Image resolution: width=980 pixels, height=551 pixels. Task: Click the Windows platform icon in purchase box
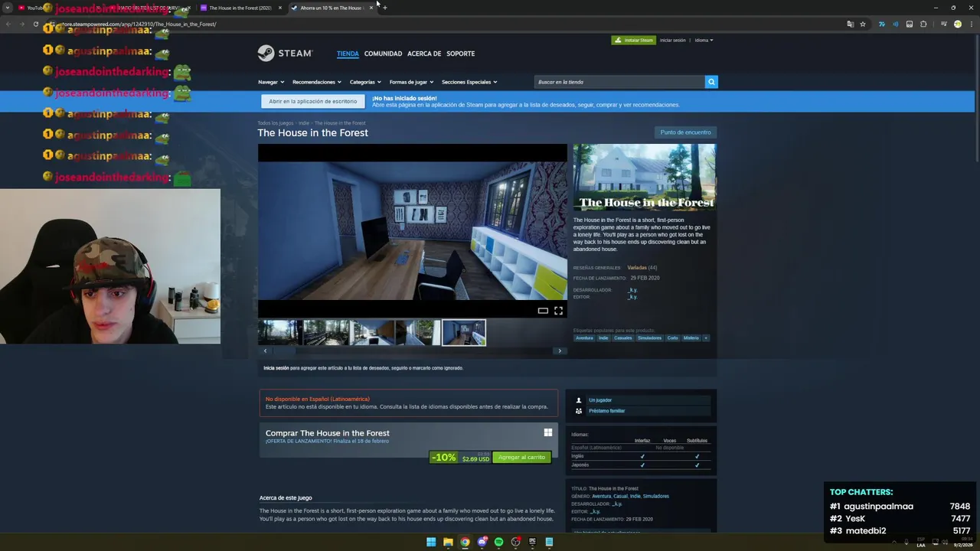click(x=548, y=432)
